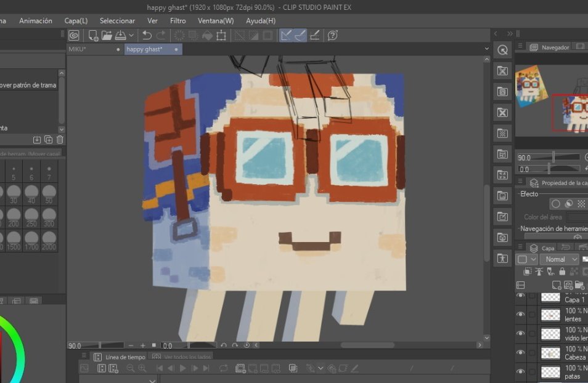Toggle the lock layer icon
The height and width of the screenshot is (383, 588).
click(x=561, y=272)
